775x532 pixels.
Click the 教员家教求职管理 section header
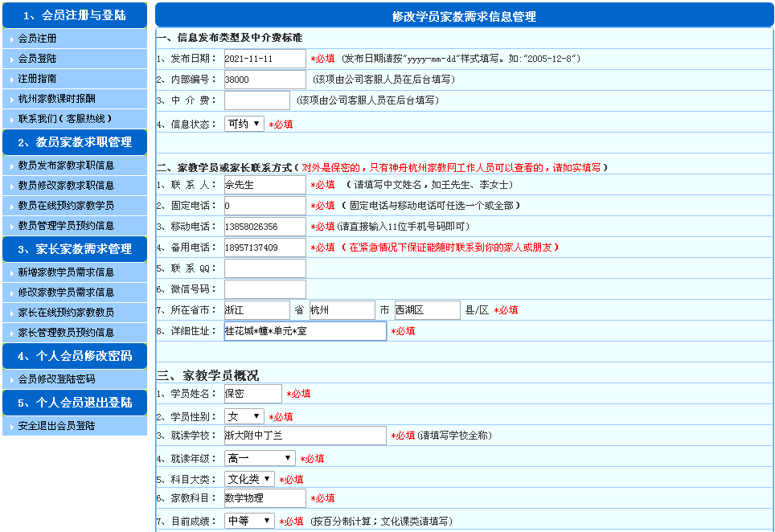tap(75, 142)
